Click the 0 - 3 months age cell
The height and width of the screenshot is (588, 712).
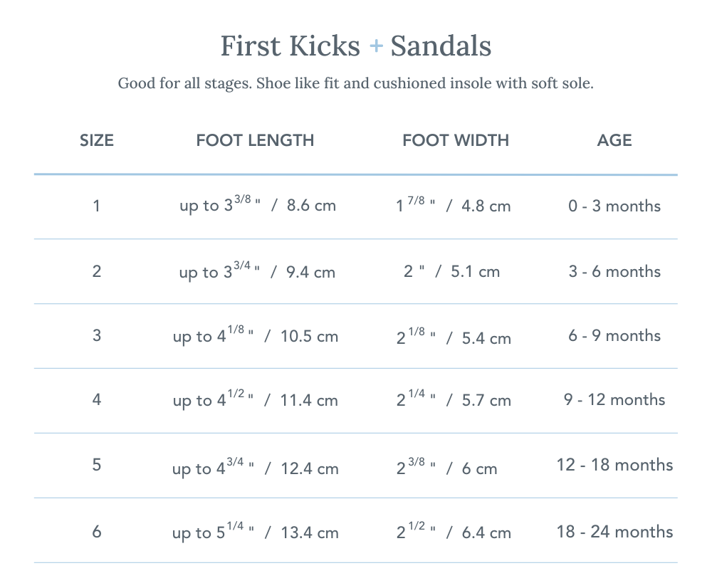pos(614,206)
